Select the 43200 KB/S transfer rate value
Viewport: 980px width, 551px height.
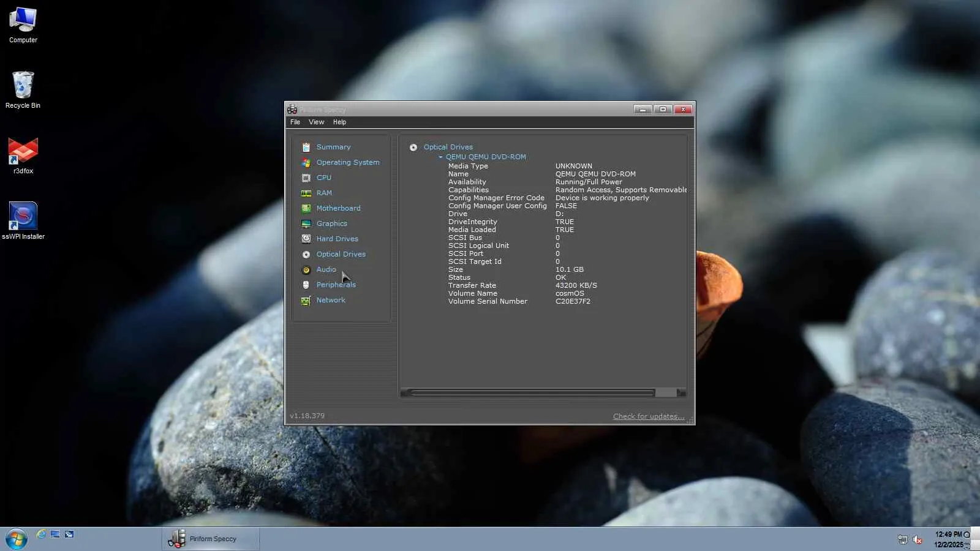pyautogui.click(x=576, y=285)
